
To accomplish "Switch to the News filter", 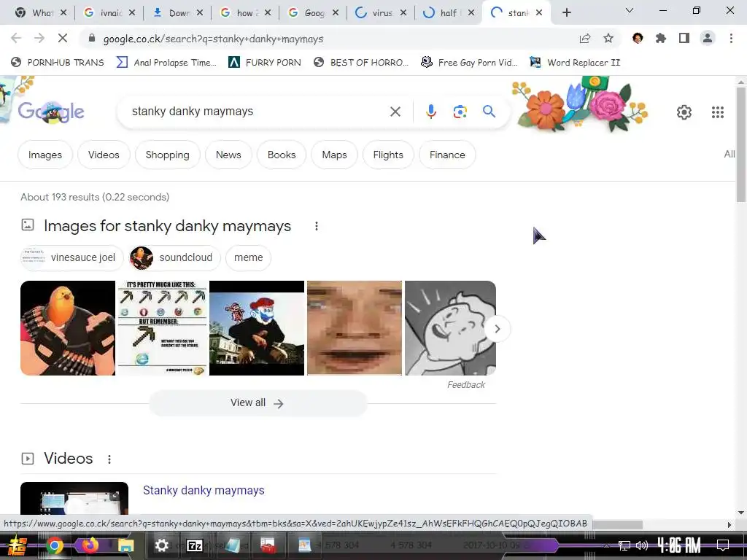I will [x=228, y=155].
